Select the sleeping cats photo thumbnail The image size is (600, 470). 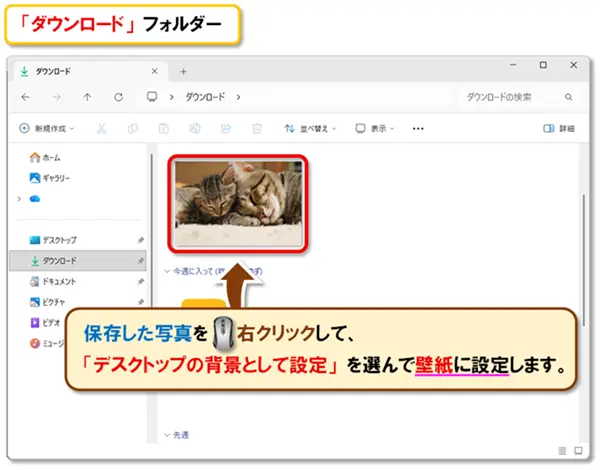pyautogui.click(x=238, y=205)
